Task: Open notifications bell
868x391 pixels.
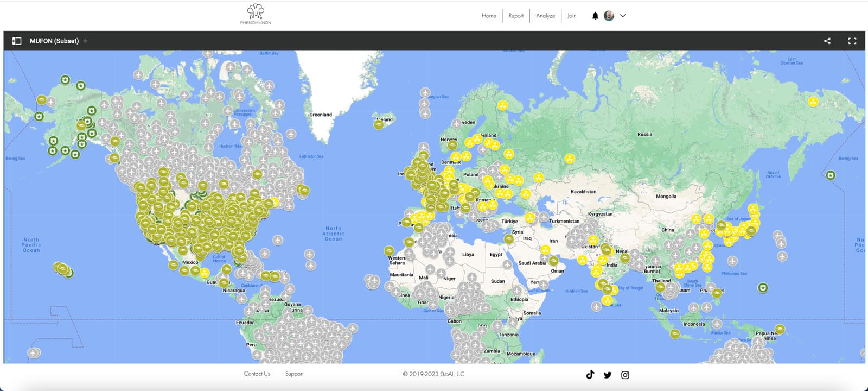Action: 595,16
